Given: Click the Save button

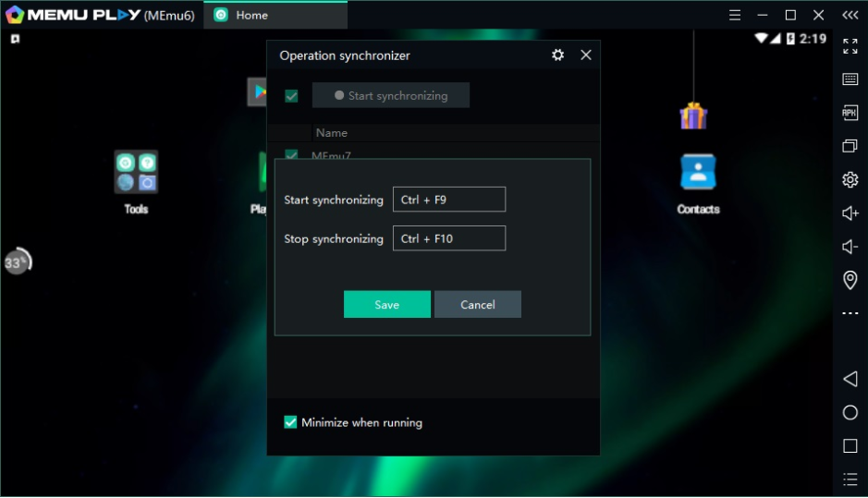Looking at the screenshot, I should (x=386, y=305).
